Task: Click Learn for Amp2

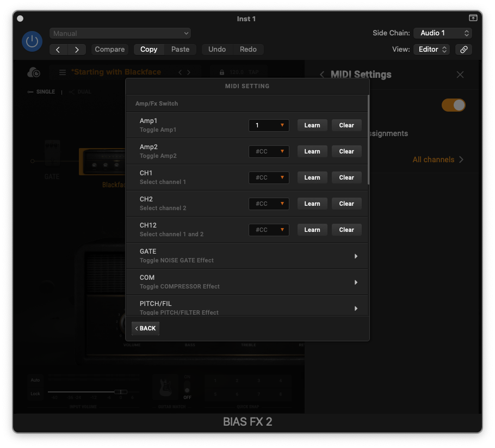Action: [x=312, y=152]
